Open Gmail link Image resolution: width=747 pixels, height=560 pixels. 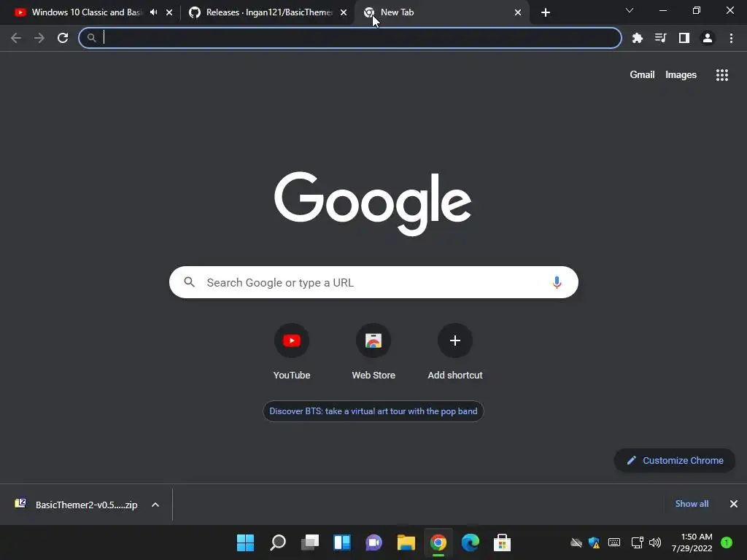tap(642, 75)
